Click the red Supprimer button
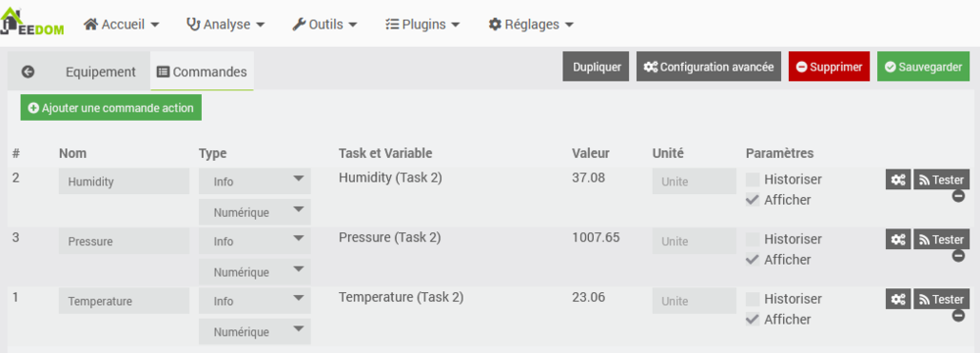This screenshot has width=980, height=353. (829, 67)
